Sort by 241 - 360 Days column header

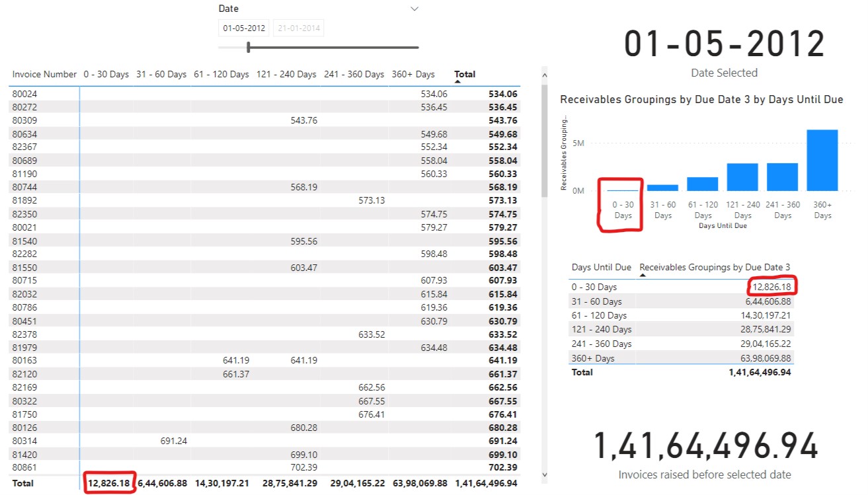[x=354, y=74]
